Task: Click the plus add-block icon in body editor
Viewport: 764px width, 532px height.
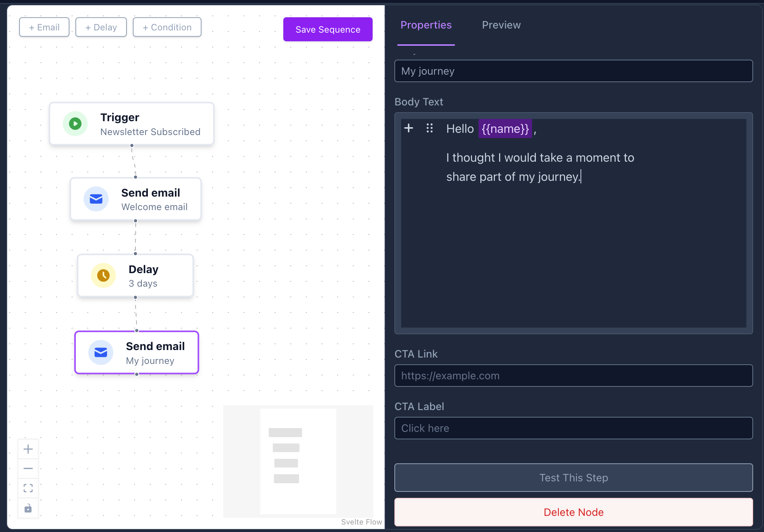Action: click(409, 128)
